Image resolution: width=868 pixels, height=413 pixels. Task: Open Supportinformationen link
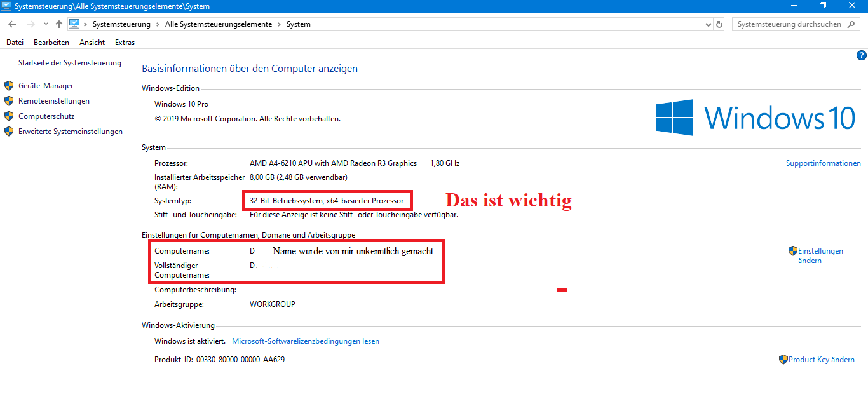click(824, 163)
